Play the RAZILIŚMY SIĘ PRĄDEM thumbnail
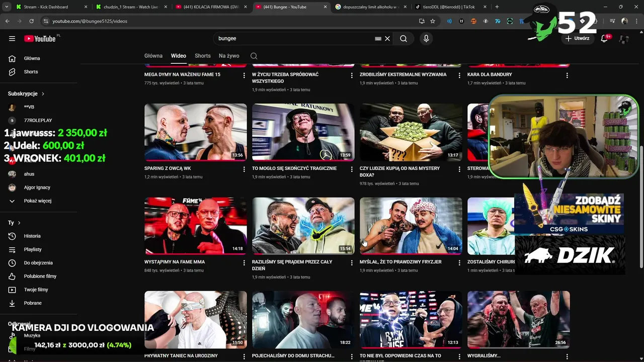The width and height of the screenshot is (644, 362). tap(303, 226)
